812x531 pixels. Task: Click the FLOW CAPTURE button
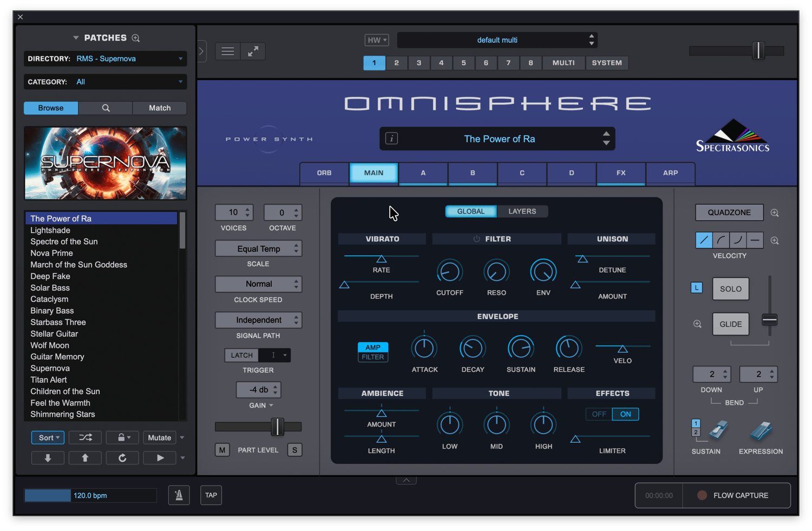click(x=736, y=495)
